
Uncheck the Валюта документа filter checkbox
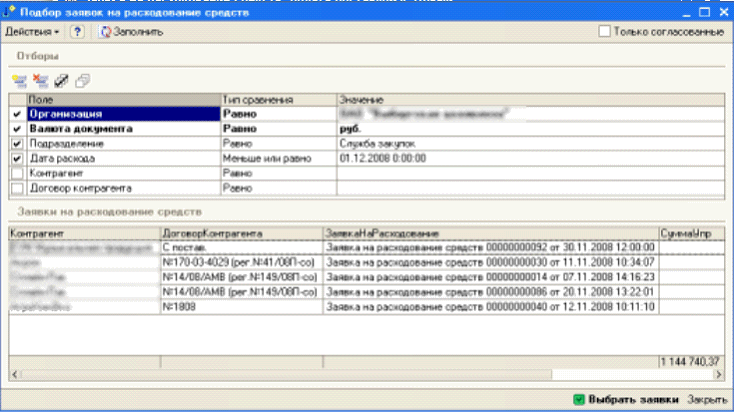pos(17,128)
